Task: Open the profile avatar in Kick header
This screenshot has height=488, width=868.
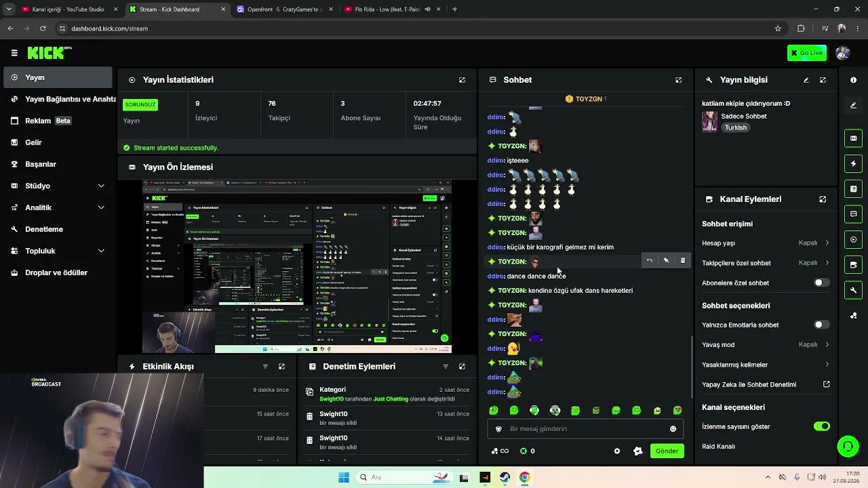Action: pos(843,53)
